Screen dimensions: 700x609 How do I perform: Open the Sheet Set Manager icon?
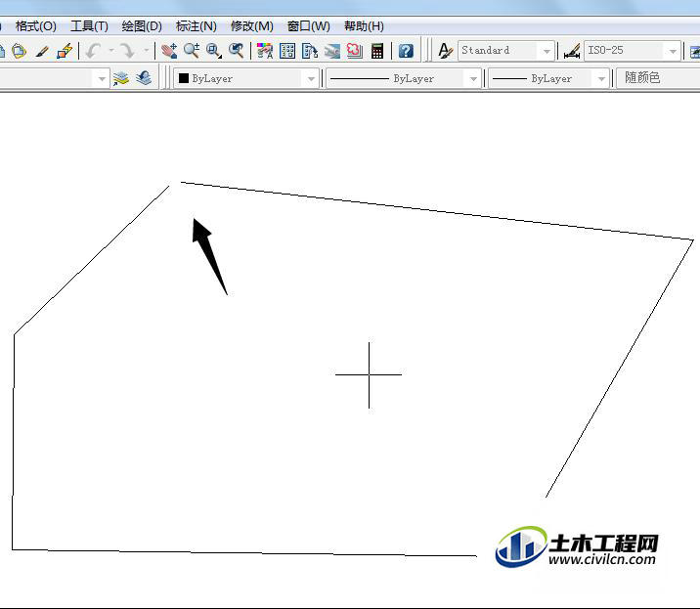click(x=331, y=51)
